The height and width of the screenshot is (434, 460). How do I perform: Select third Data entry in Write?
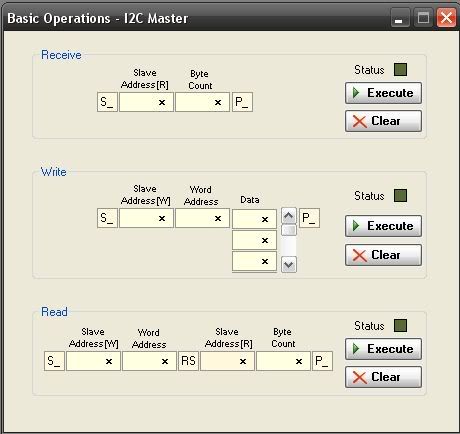pos(254,261)
